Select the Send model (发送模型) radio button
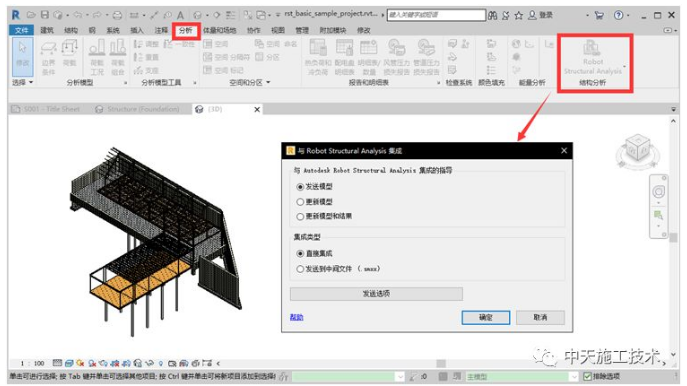The width and height of the screenshot is (687, 386). coord(300,187)
